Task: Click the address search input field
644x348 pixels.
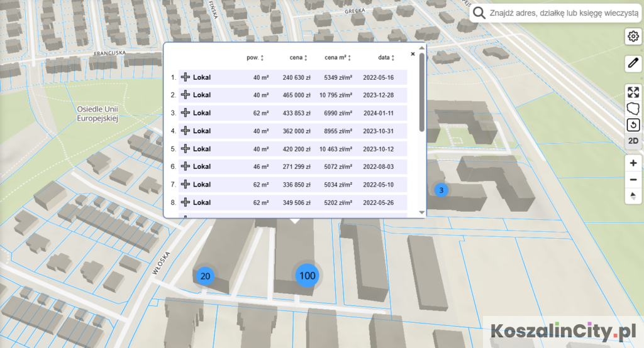Action: [563, 13]
